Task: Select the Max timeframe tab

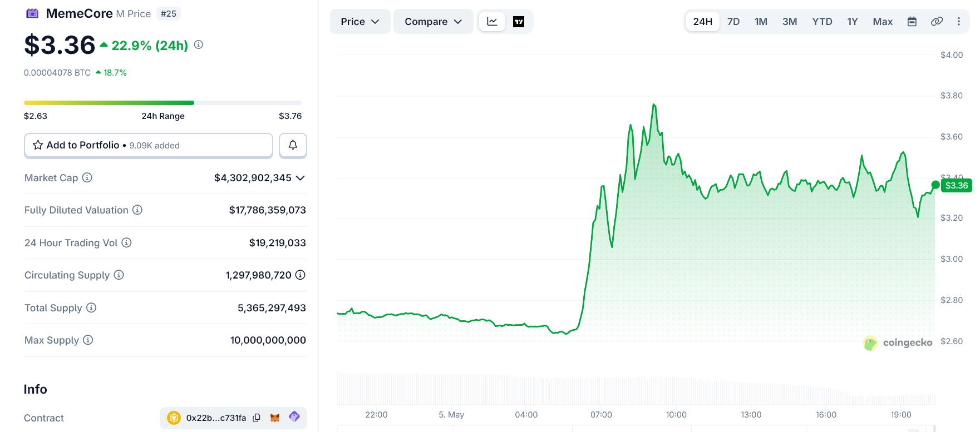Action: (x=883, y=22)
